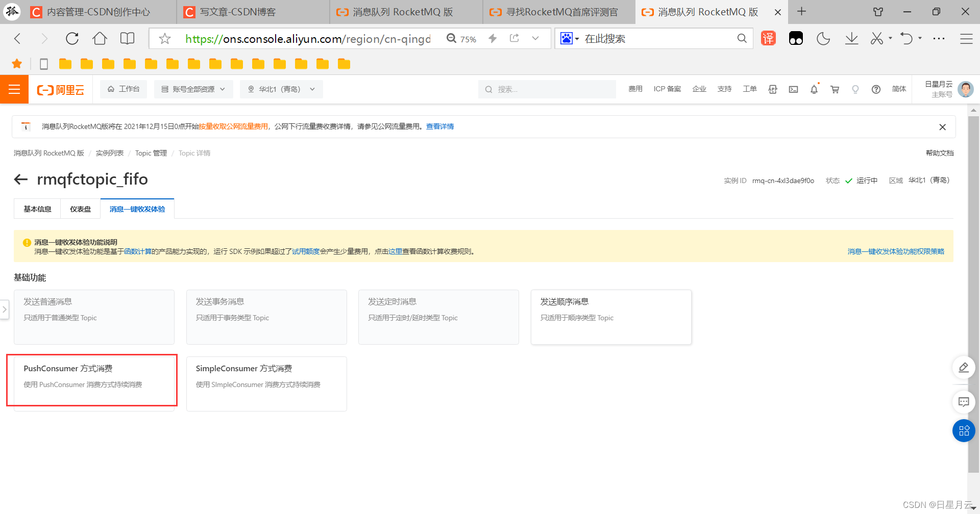Open the scissors screenshot tool
The height and width of the screenshot is (514, 980).
point(877,39)
